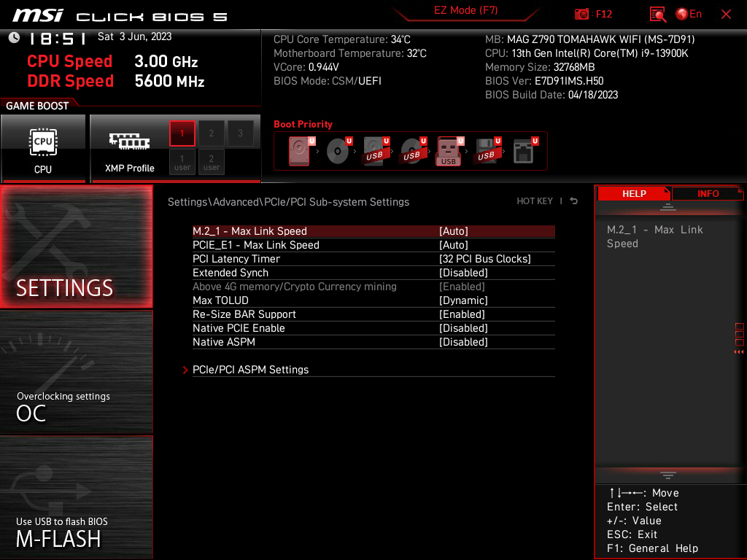Change language via the En globe icon
Viewport: 747px width, 560px height.
(689, 15)
